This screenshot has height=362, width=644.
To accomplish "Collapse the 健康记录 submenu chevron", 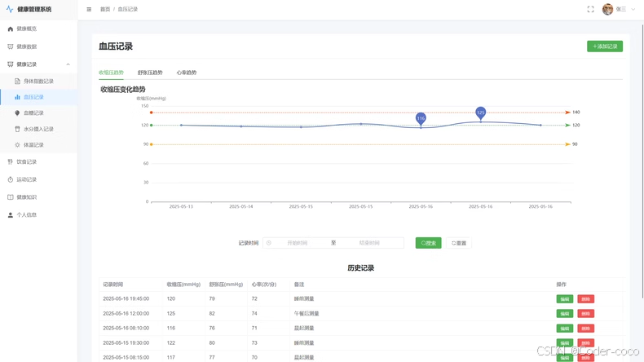I will [x=68, y=64].
